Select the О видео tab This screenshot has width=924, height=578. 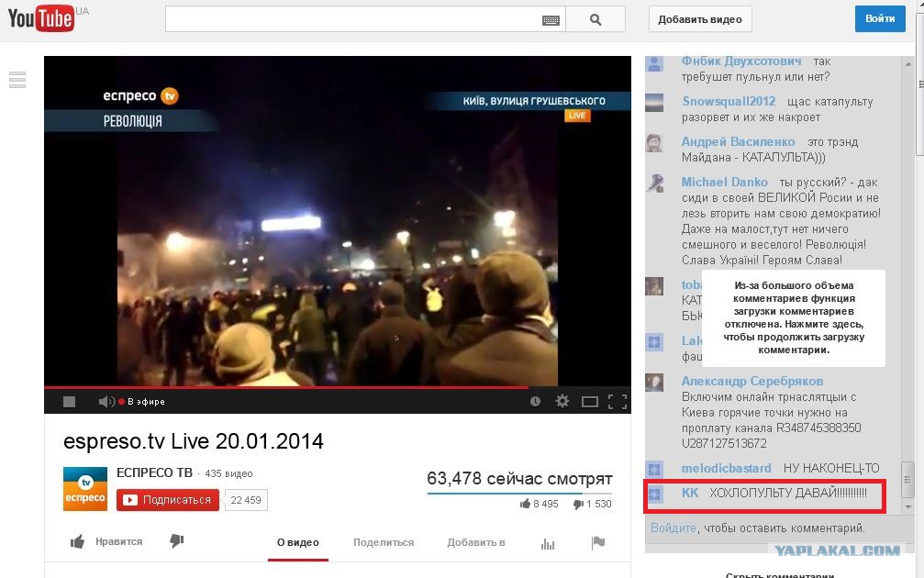(298, 542)
